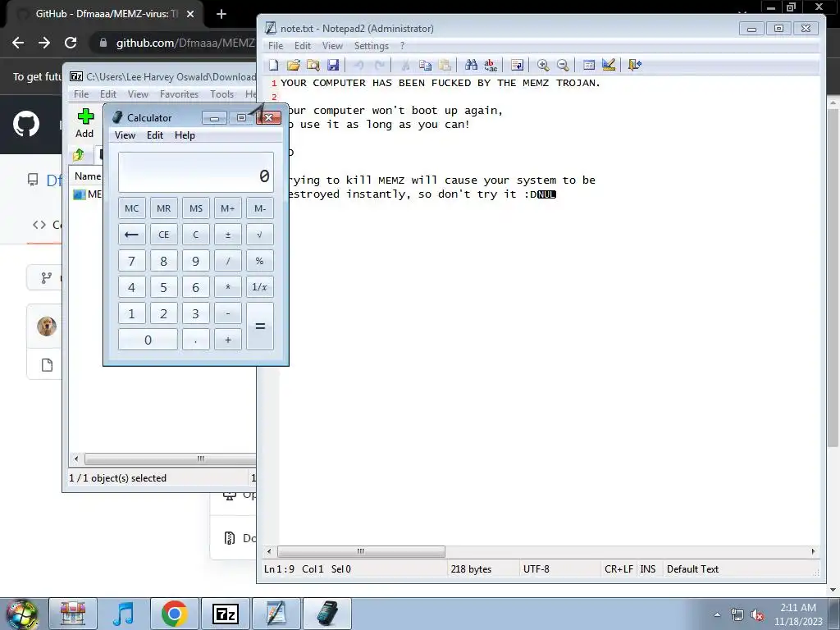840x630 pixels.
Task: Click Chrome's reload button
Action: click(71, 43)
